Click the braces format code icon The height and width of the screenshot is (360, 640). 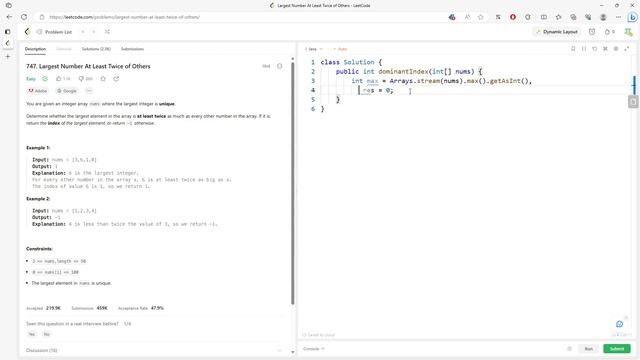click(584, 49)
